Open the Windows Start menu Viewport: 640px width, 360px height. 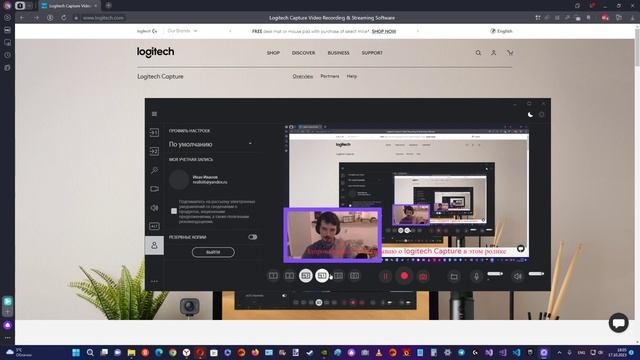click(76, 353)
